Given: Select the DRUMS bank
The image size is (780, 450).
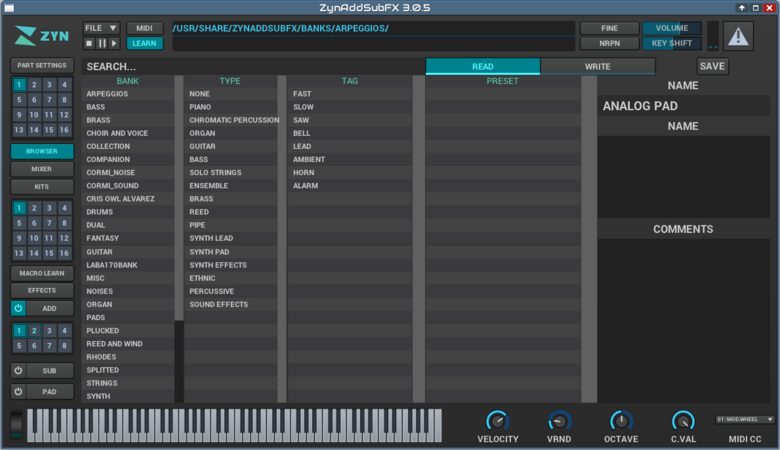Looking at the screenshot, I should point(128,212).
